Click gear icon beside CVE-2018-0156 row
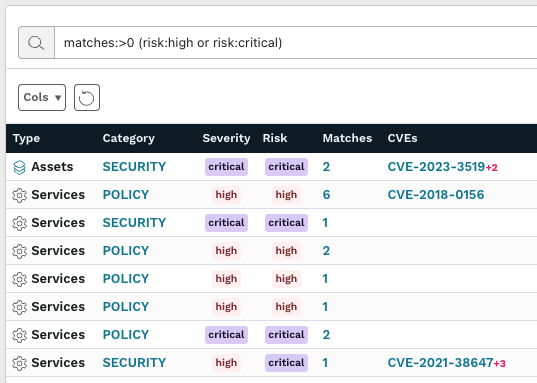The width and height of the screenshot is (537, 383). click(x=19, y=195)
